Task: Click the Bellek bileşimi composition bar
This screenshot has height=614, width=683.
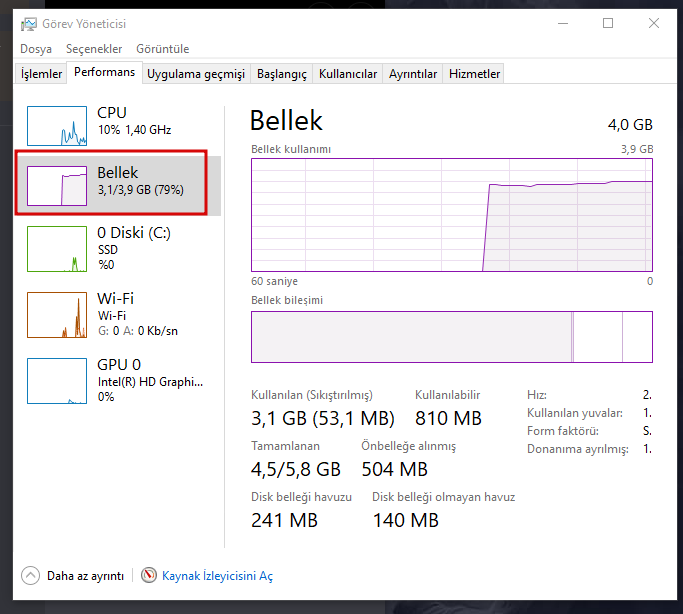Action: click(x=451, y=337)
